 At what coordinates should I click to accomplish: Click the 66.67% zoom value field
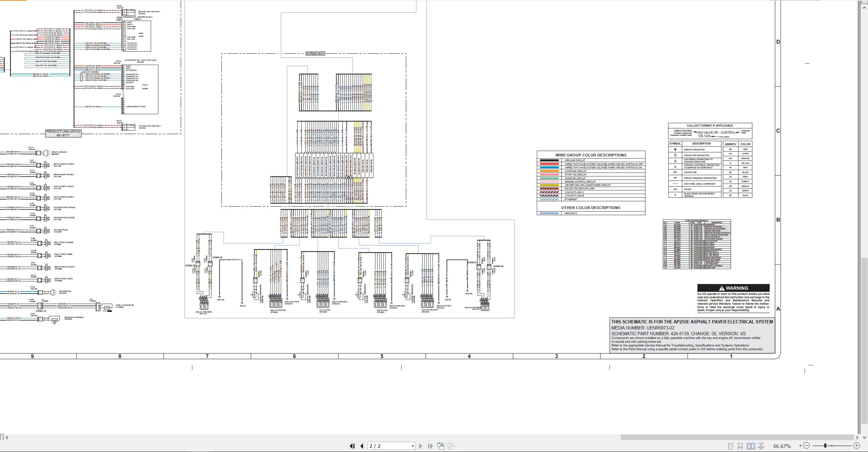(x=782, y=446)
